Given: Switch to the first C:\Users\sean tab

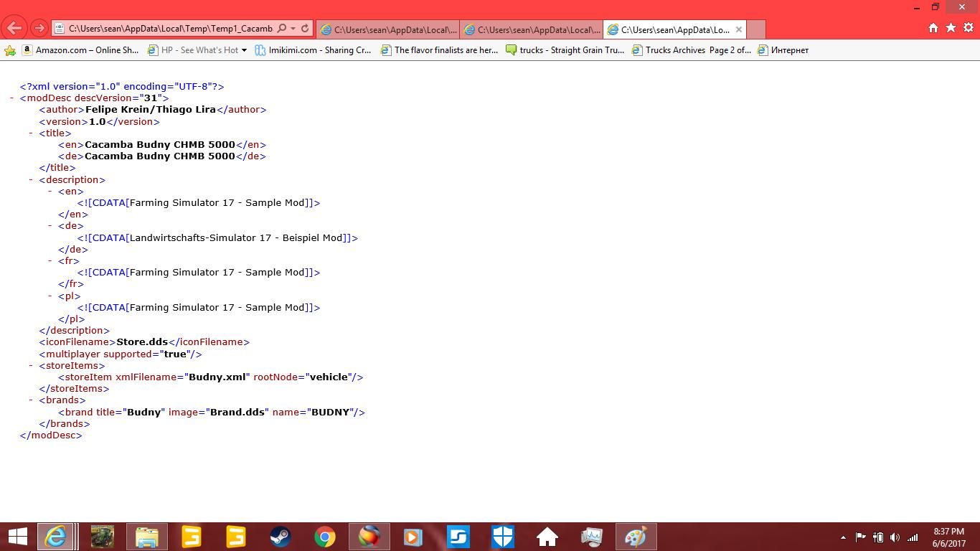Looking at the screenshot, I should pos(387,29).
